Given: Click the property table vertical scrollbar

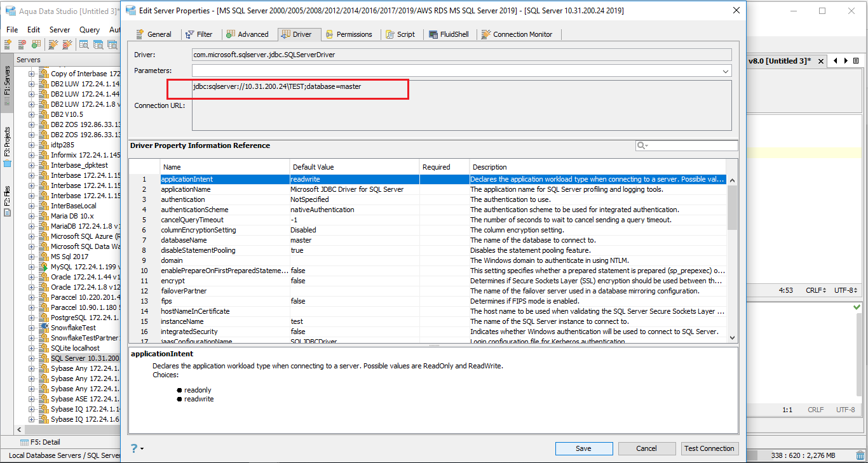Looking at the screenshot, I should coord(732,258).
